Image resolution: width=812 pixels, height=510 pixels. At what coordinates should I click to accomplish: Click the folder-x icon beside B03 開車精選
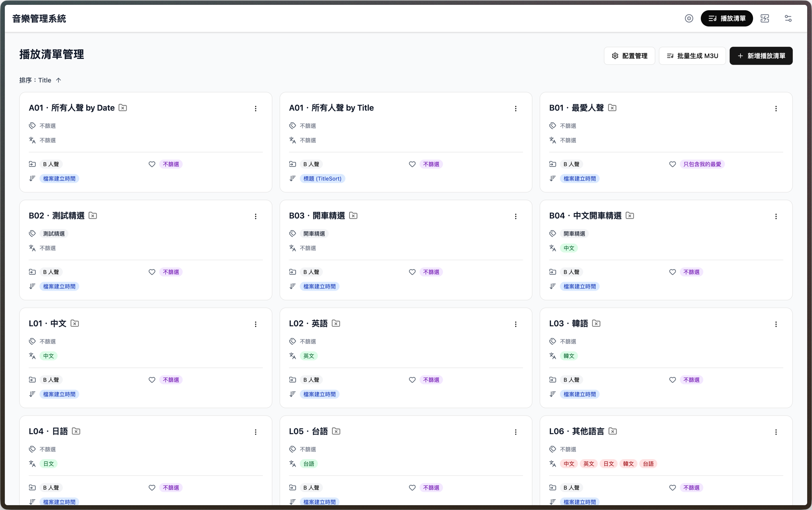tap(353, 215)
